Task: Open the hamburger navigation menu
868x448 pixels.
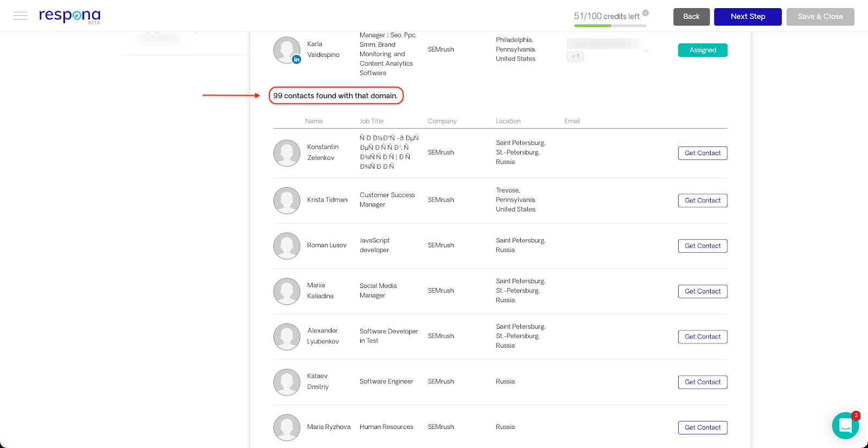Action: coord(20,16)
